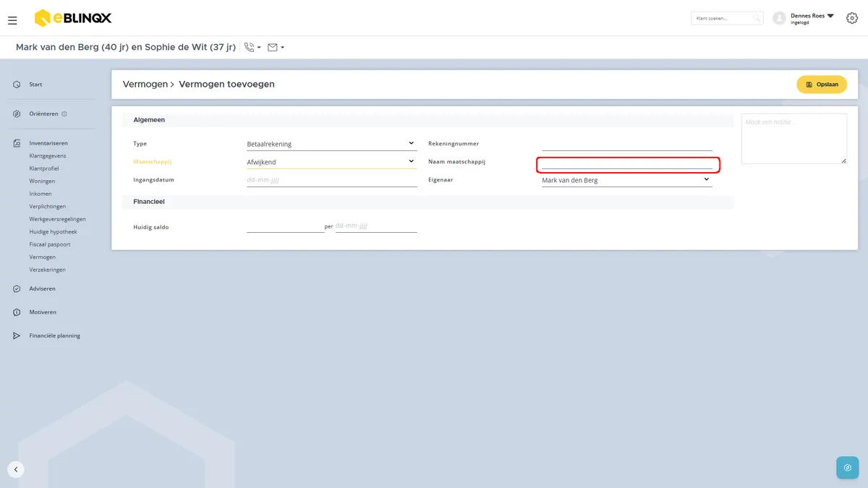
Task: Click the 'Maak een notitie' text area
Action: (x=794, y=139)
